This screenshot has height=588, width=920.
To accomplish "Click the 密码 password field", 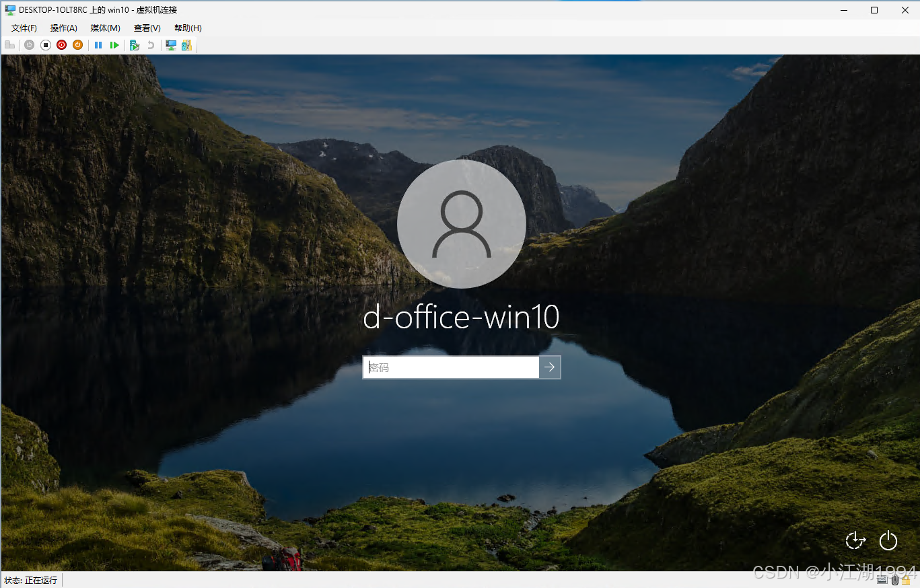I will pyautogui.click(x=451, y=367).
